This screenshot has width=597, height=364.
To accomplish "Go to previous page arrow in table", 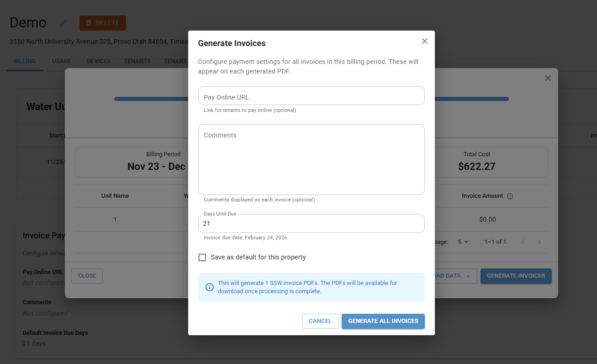I will click(x=523, y=242).
